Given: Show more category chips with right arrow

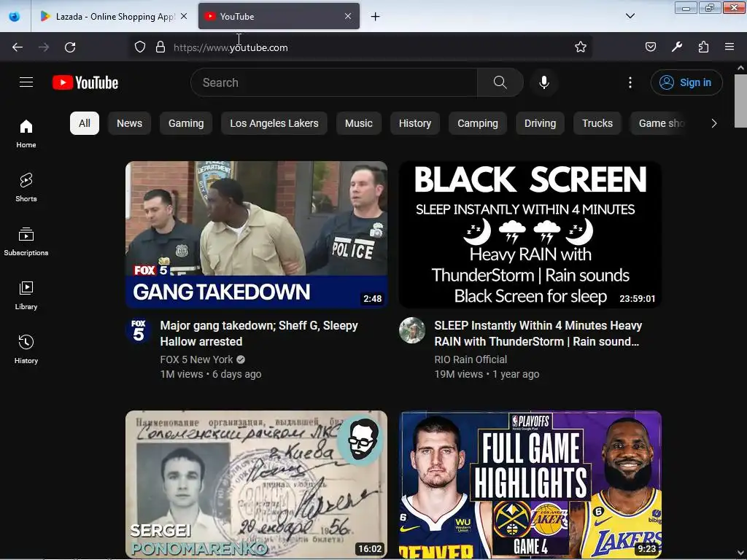Looking at the screenshot, I should [x=713, y=123].
